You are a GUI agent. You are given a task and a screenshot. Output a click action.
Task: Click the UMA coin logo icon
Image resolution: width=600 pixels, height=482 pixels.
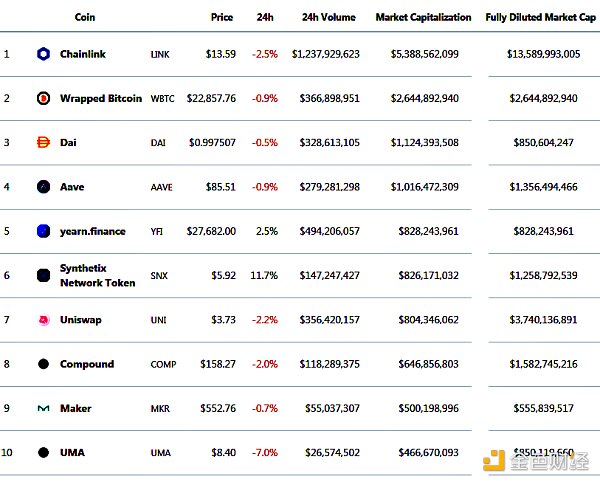click(x=43, y=452)
